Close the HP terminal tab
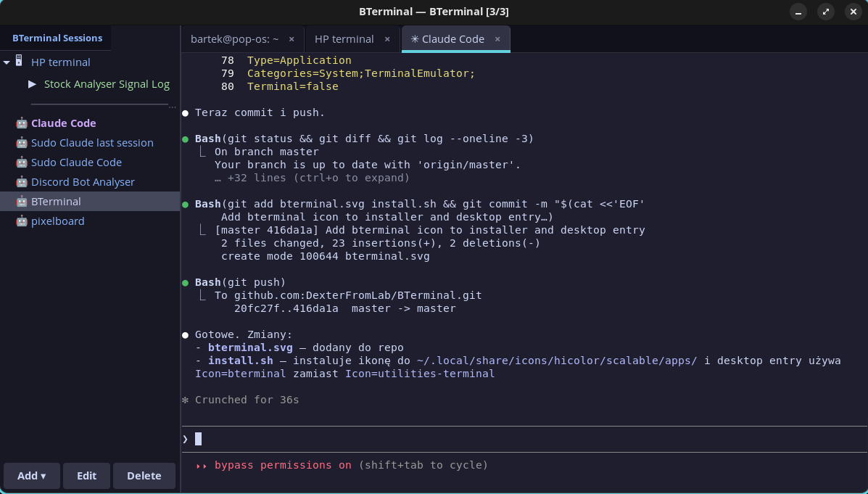 tap(387, 39)
